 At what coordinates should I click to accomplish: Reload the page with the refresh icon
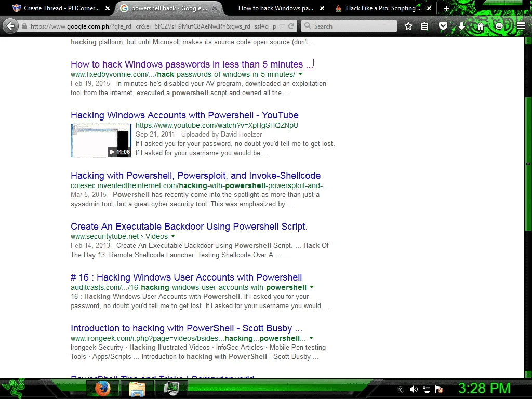pos(291,26)
